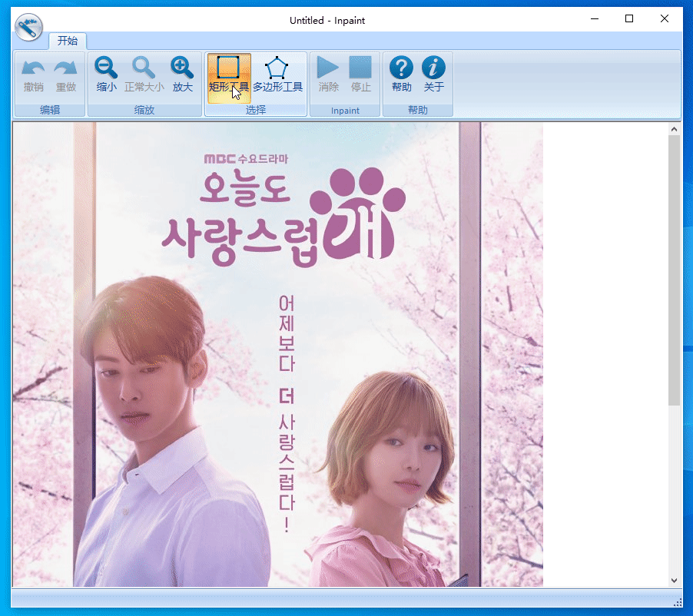Minimize the Inpaint window
This screenshot has width=693, height=616.
(595, 18)
